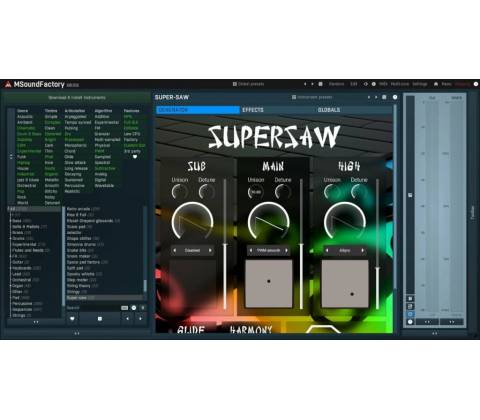Click the help question icon beside instrument presets

tap(395, 97)
